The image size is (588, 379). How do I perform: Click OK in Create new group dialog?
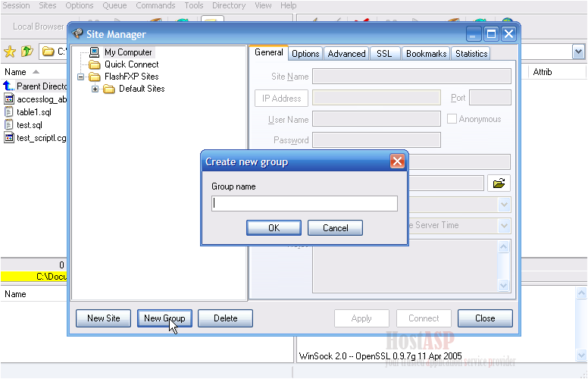point(274,227)
